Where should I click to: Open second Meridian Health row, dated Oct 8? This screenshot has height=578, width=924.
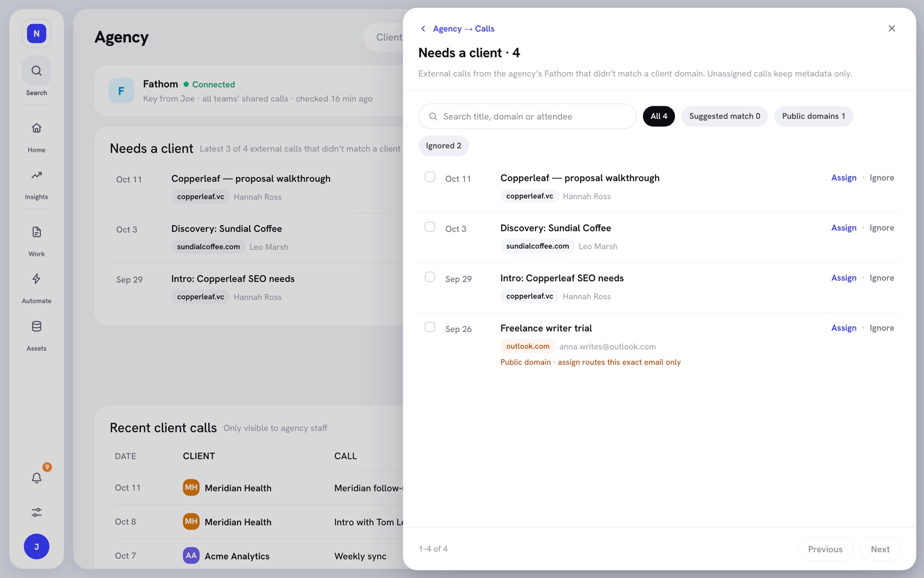pyautogui.click(x=256, y=522)
